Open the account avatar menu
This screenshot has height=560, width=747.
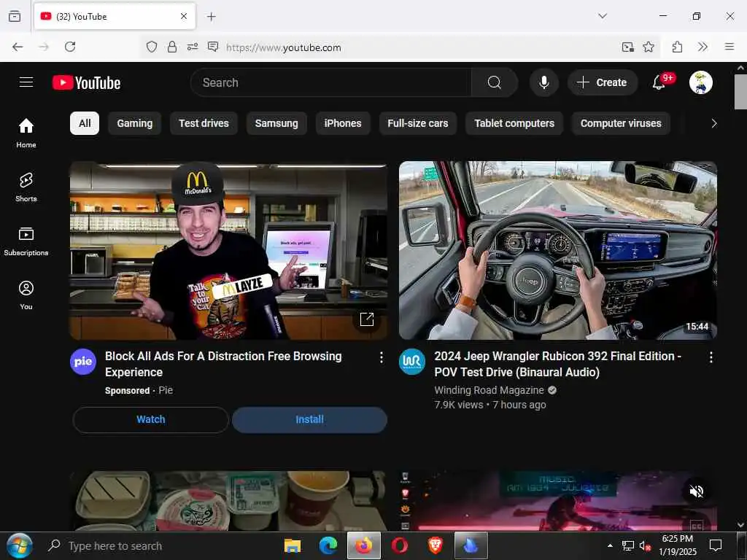pyautogui.click(x=700, y=82)
